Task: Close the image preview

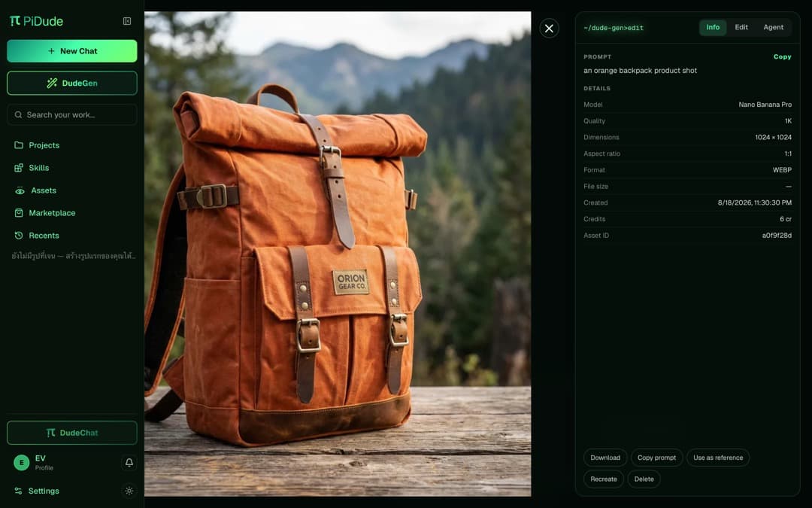Action: (549, 29)
